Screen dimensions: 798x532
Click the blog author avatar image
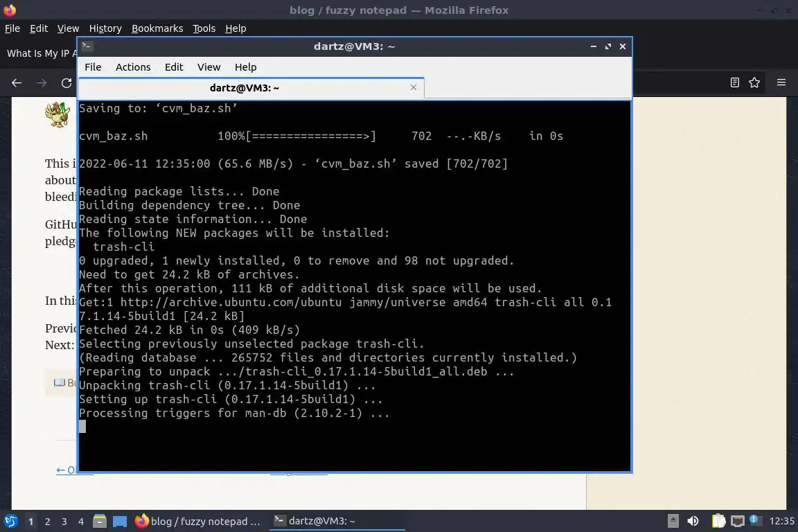click(x=57, y=114)
